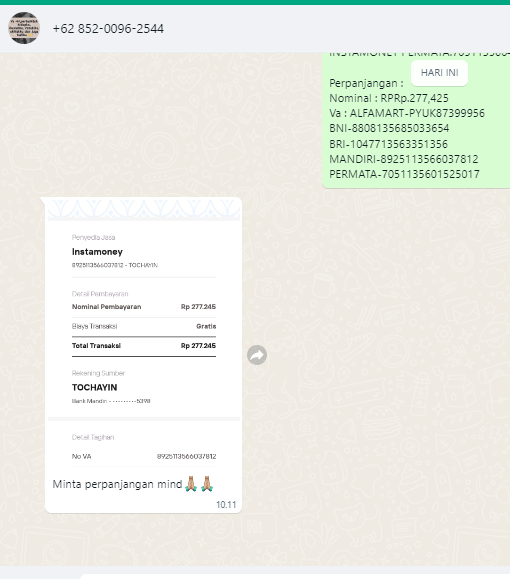Click the TOCHAYIN source account in receipt
510x579 pixels.
[x=95, y=387]
